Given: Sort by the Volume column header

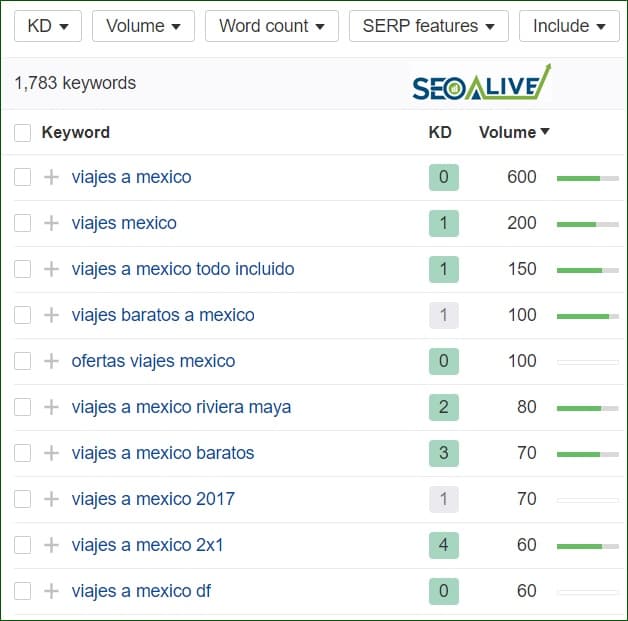Looking at the screenshot, I should [x=514, y=133].
